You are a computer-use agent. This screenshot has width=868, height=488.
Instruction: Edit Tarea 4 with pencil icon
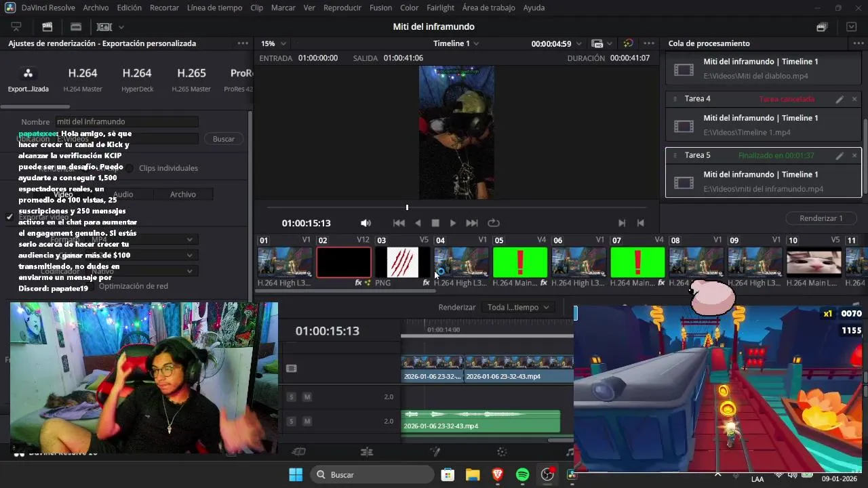840,99
